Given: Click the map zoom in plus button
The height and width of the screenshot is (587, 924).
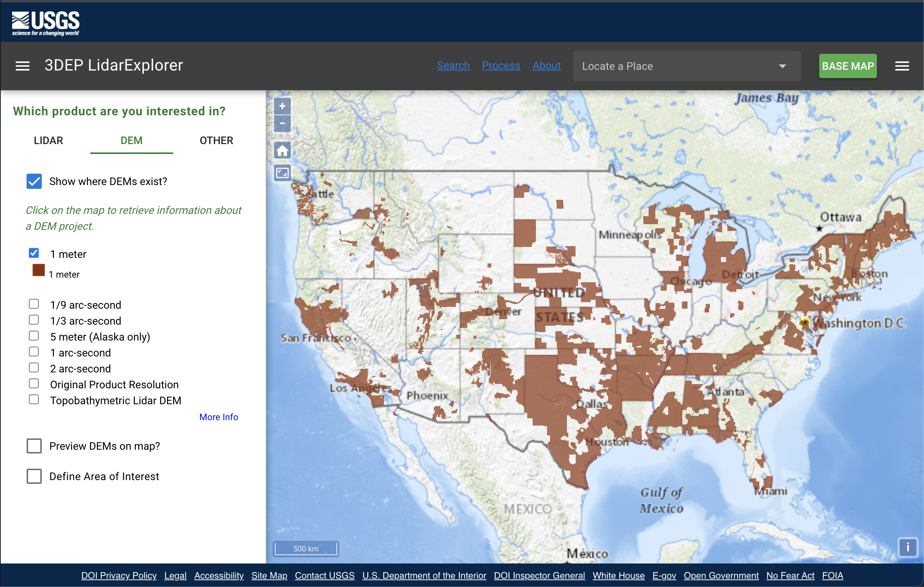Looking at the screenshot, I should click(x=282, y=106).
